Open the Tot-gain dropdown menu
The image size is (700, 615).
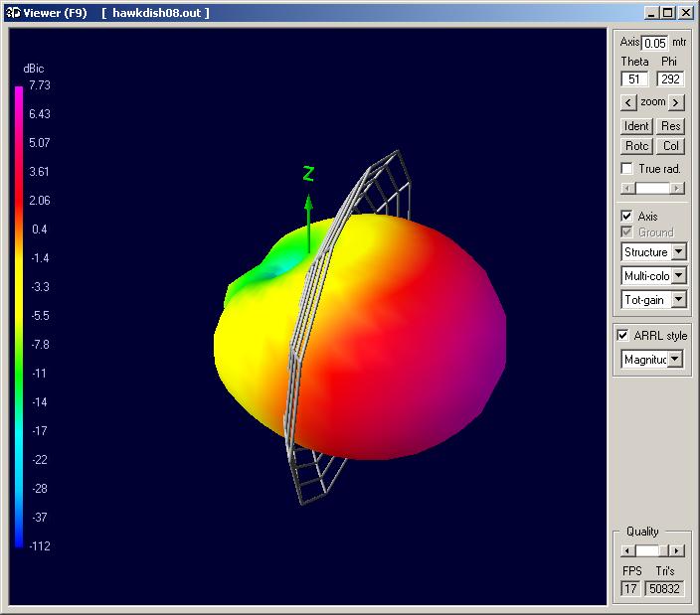pyautogui.click(x=678, y=299)
